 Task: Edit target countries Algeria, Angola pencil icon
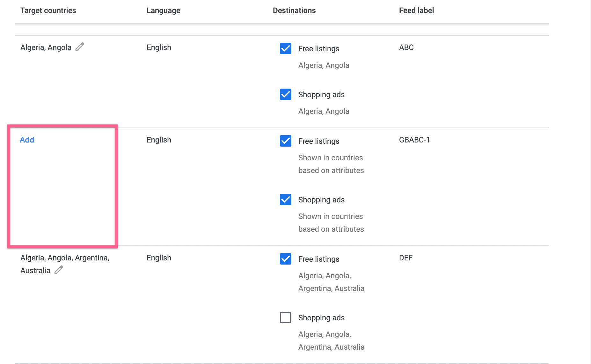tap(80, 47)
